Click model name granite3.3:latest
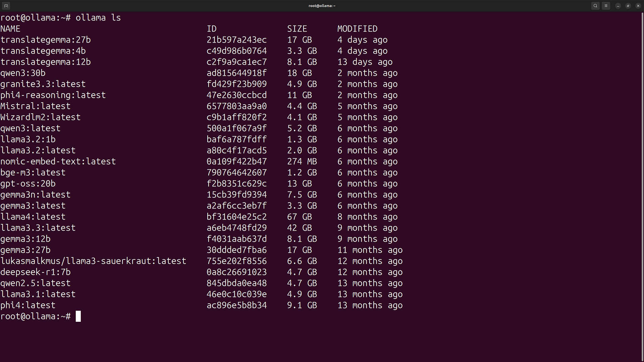The height and width of the screenshot is (362, 644). 43,84
